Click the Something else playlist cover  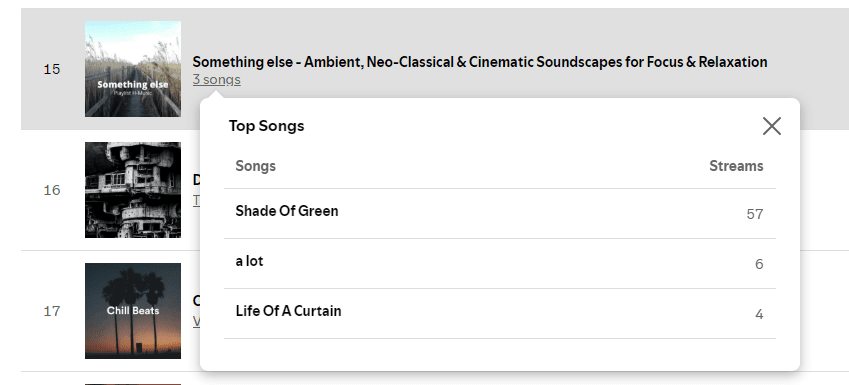coord(133,69)
